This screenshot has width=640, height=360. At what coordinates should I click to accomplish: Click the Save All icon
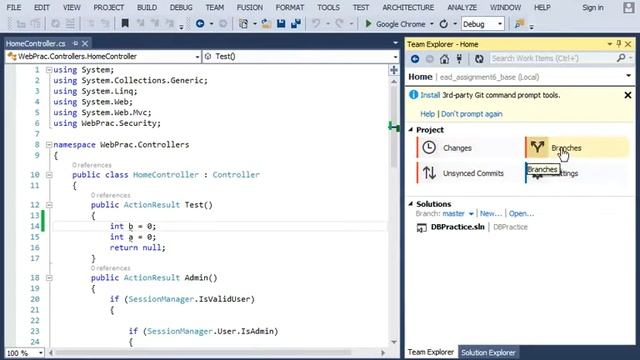(x=296, y=24)
